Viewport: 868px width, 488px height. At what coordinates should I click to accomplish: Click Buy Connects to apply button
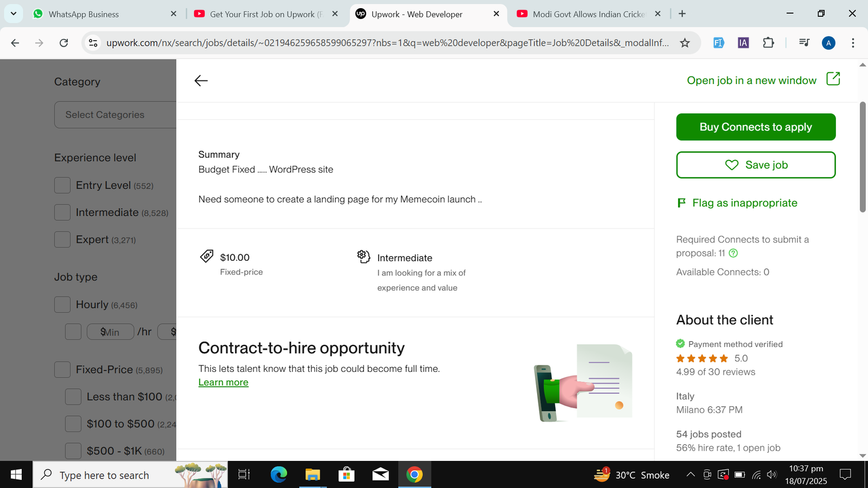[x=756, y=127]
